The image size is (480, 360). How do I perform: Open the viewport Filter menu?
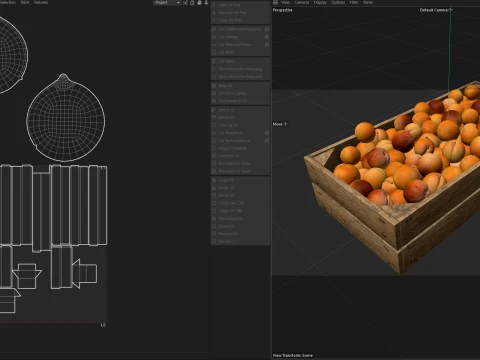pos(354,2)
